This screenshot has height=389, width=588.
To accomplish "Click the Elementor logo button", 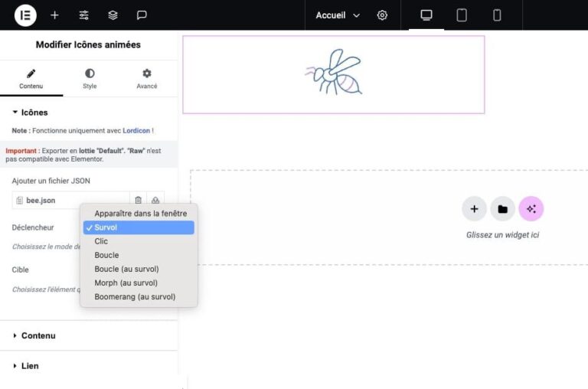I will [25, 15].
